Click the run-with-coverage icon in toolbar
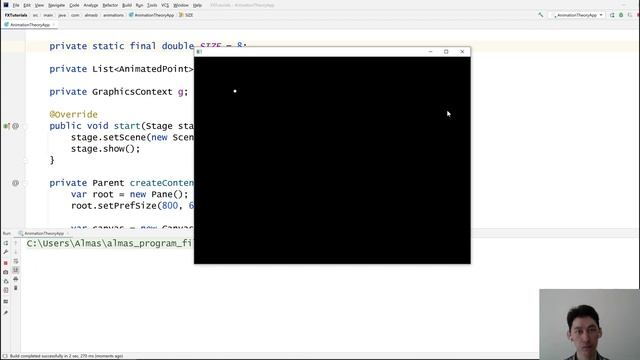Viewport: 640px width, 360px height. click(x=630, y=15)
